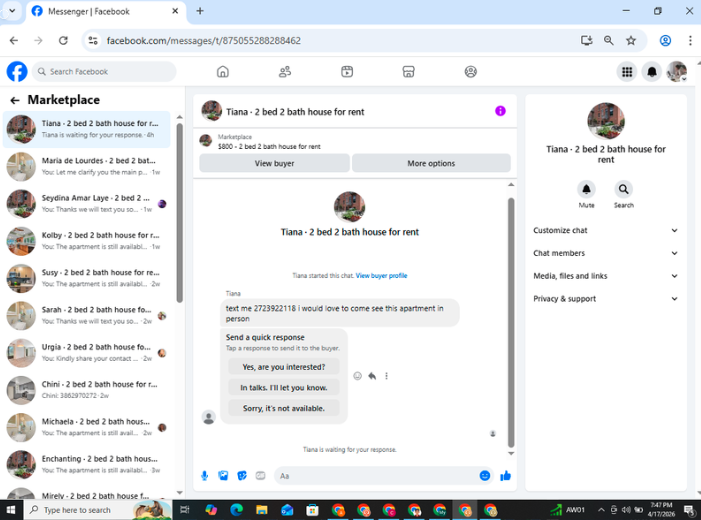Send "Sorry, it's not available." response
The image size is (701, 520).
(283, 408)
